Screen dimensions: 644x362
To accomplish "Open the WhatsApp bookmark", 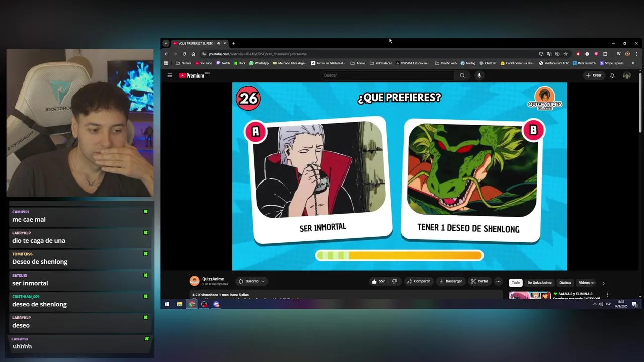I will pos(259,63).
